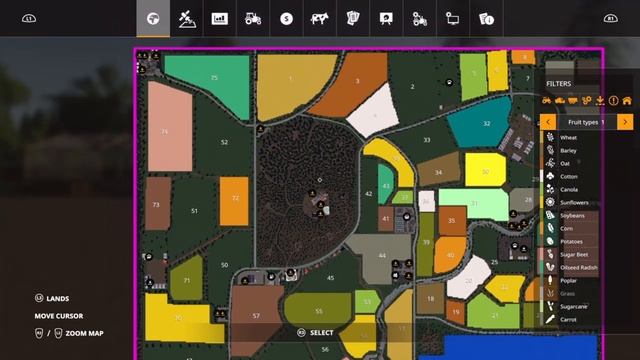Toggle the tractor vehicles filter icon
Image resolution: width=640 pixels, height=360 pixels.
pos(546,100)
